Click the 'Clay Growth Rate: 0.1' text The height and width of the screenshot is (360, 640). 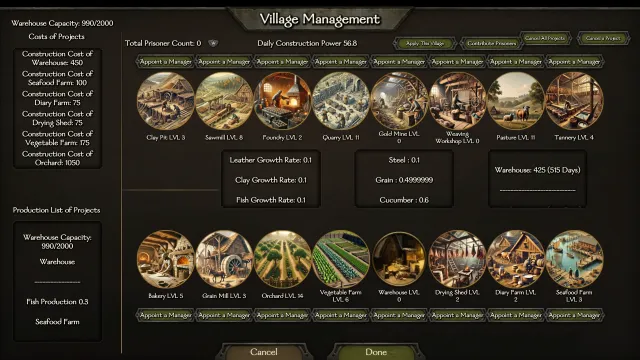(271, 180)
